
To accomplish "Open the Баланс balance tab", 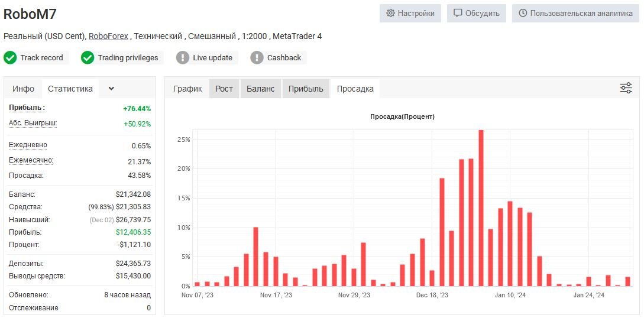I will coord(260,89).
